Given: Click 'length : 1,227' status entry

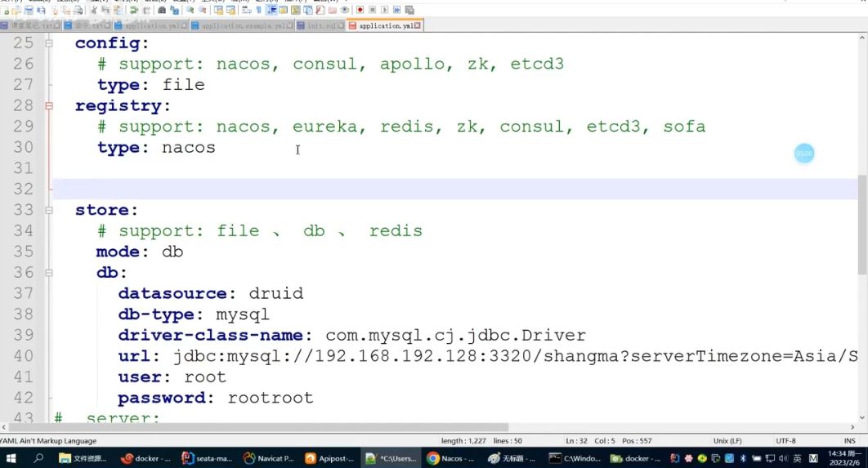Looking at the screenshot, I should 463,441.
